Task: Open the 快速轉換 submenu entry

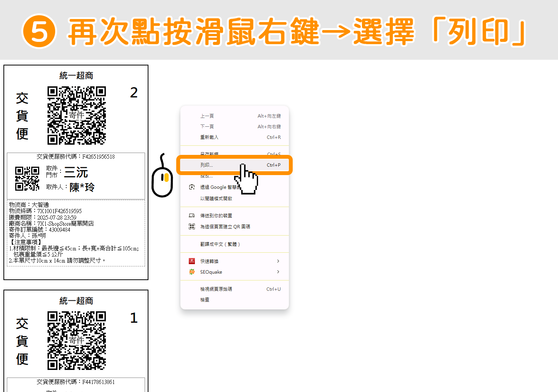Action: (x=234, y=261)
